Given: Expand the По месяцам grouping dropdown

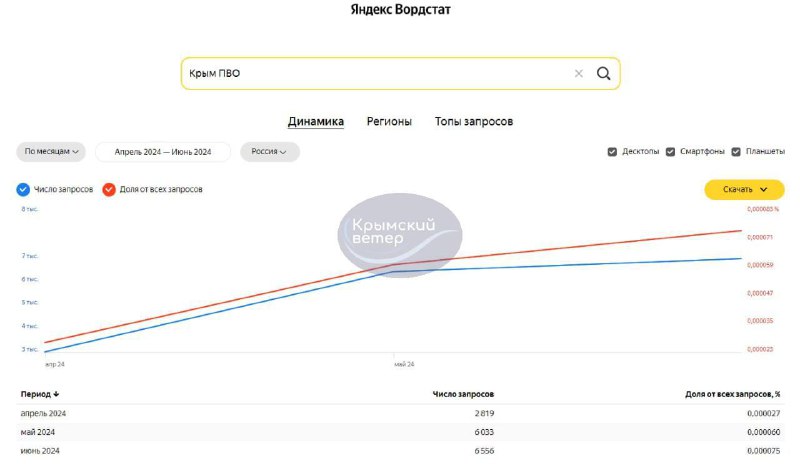Looking at the screenshot, I should (x=51, y=152).
